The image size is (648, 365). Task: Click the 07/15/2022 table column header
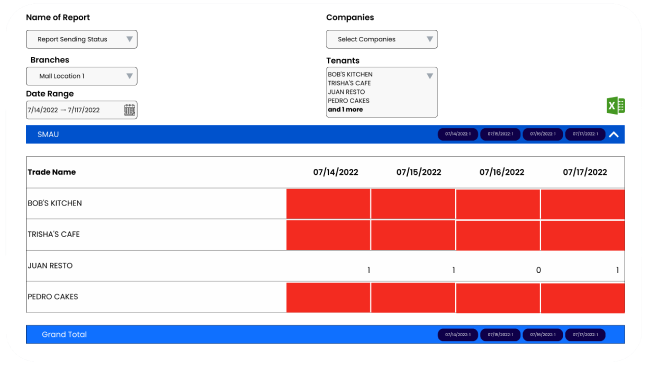click(x=419, y=172)
